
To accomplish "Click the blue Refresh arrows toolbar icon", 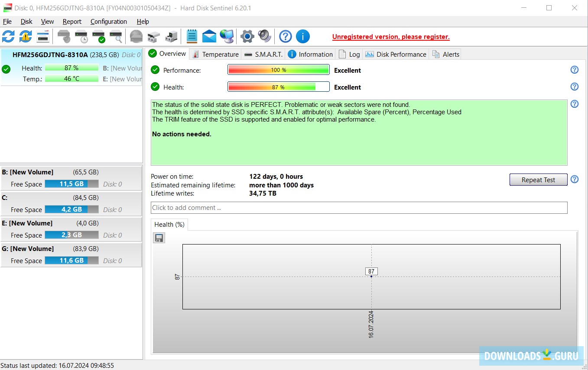I will point(8,36).
